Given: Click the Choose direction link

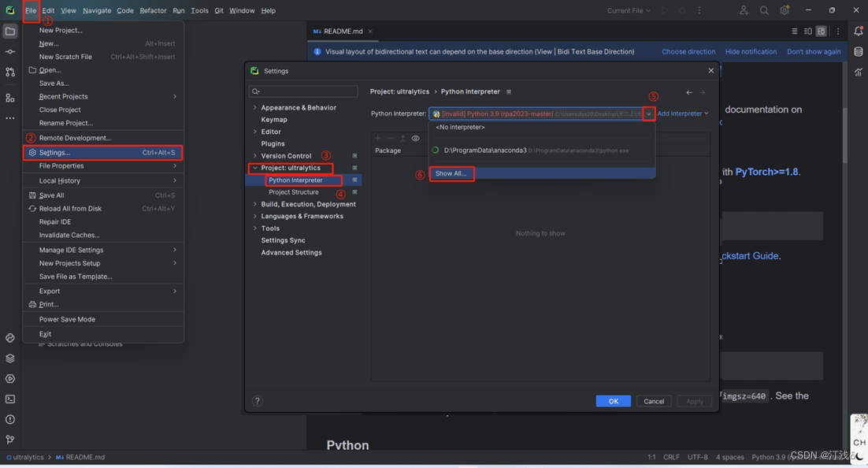Looking at the screenshot, I should coord(688,51).
